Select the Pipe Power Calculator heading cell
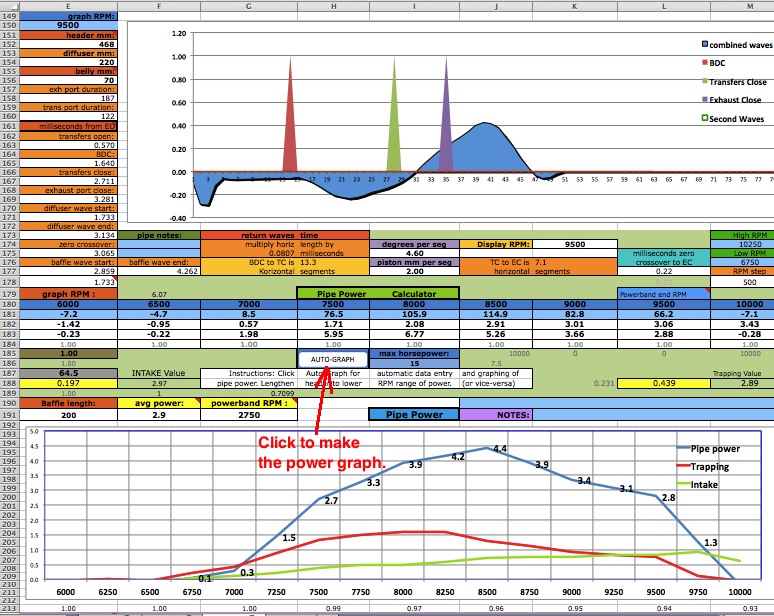The image size is (774, 616). click(x=378, y=294)
